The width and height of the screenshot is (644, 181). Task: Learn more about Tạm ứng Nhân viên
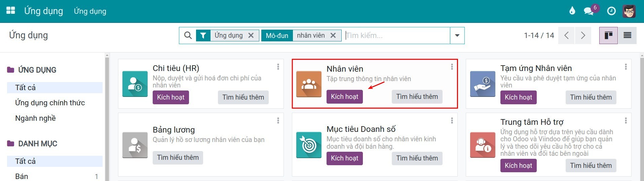[591, 97]
